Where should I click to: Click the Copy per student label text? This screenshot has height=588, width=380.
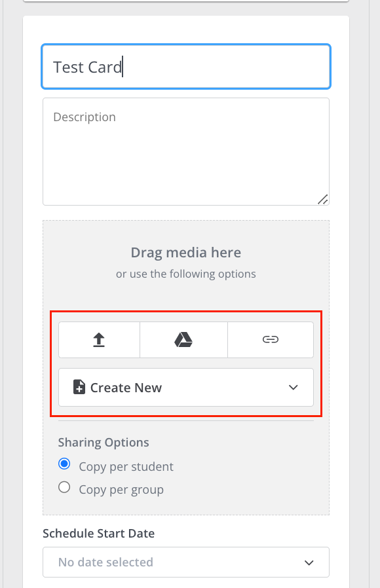point(126,467)
